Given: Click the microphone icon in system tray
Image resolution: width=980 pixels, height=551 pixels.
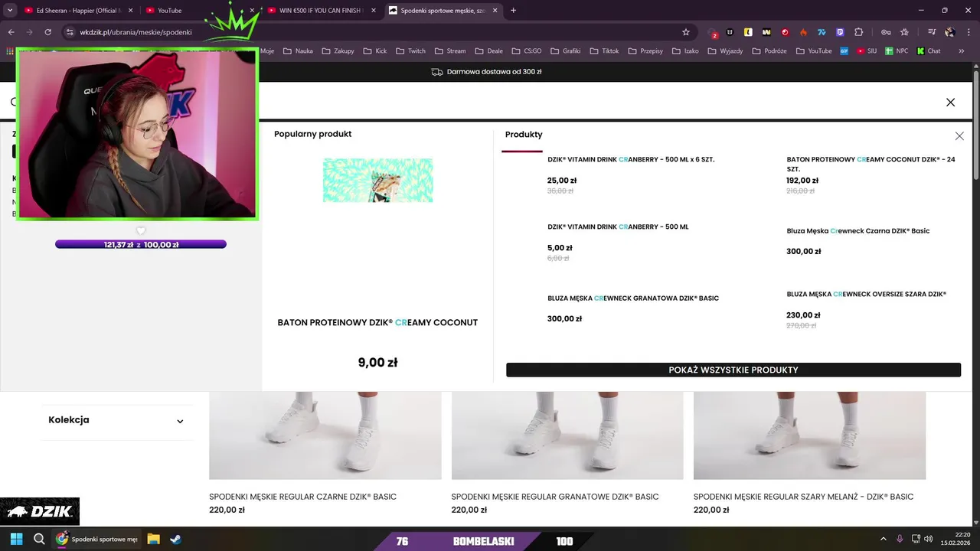Looking at the screenshot, I should (x=900, y=539).
